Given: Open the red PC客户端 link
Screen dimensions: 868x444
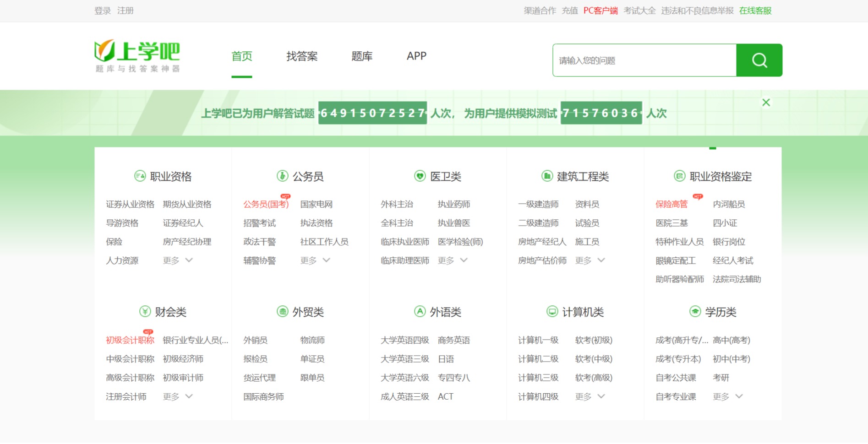Looking at the screenshot, I should pos(601,11).
